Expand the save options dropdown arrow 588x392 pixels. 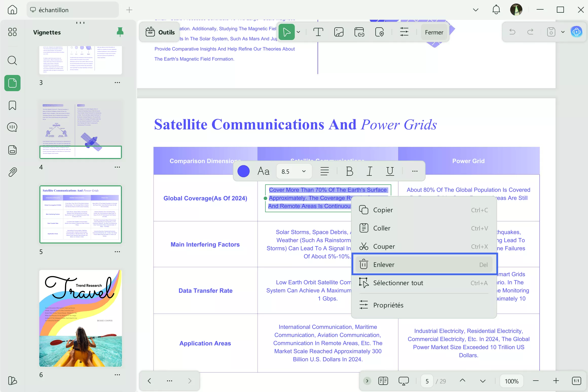tap(563, 32)
